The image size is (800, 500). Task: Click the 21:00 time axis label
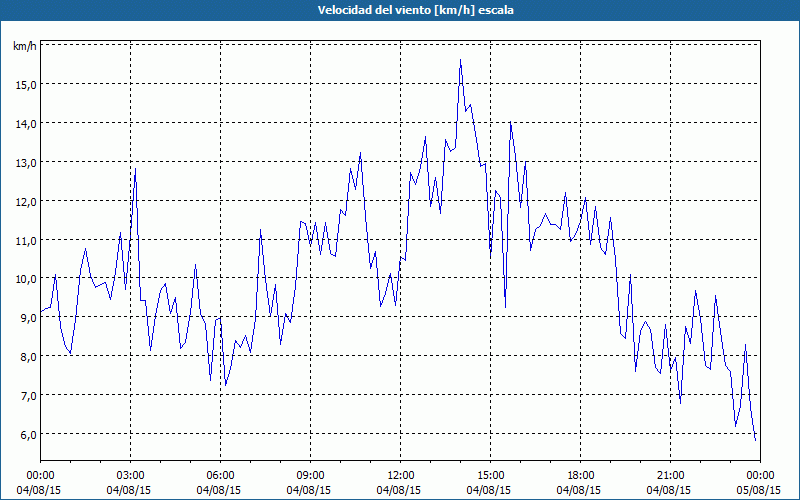click(x=670, y=475)
